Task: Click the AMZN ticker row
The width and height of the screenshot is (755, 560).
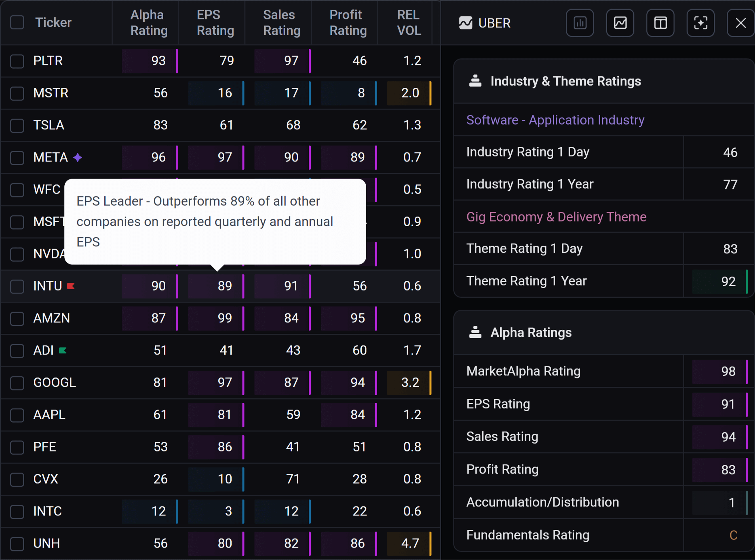Action: pos(52,318)
